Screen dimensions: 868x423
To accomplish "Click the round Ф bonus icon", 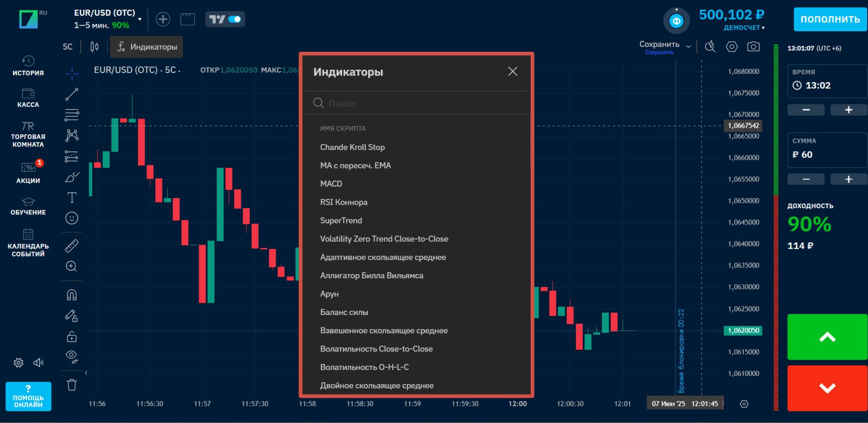I will pos(677,21).
